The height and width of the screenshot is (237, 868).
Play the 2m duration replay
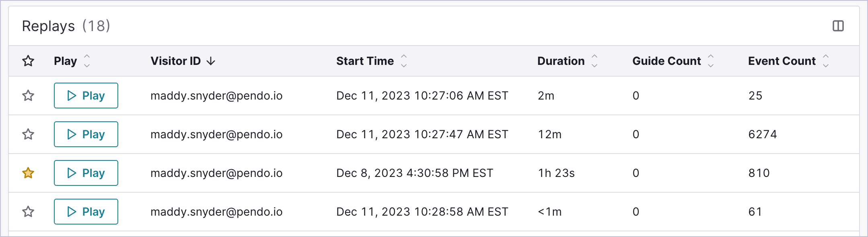tap(86, 96)
